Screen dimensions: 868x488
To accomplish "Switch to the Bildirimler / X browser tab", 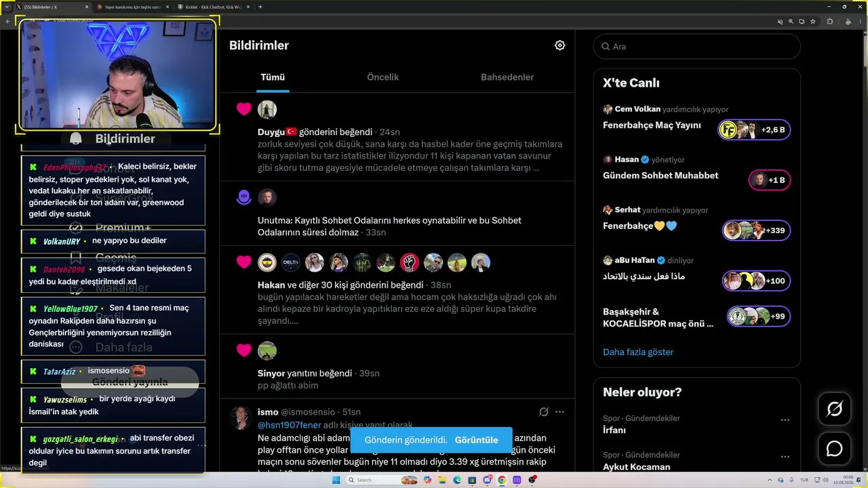I will [53, 7].
